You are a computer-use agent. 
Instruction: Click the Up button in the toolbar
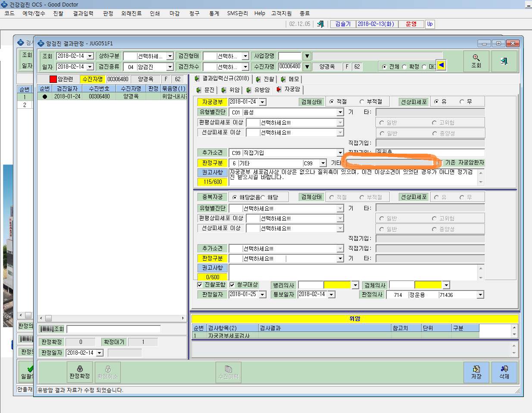pos(430,24)
